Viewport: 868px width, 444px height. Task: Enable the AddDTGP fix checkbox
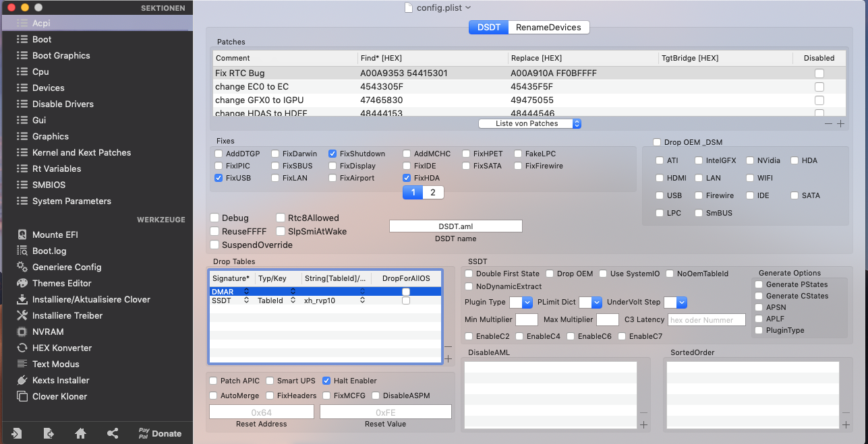pyautogui.click(x=219, y=154)
